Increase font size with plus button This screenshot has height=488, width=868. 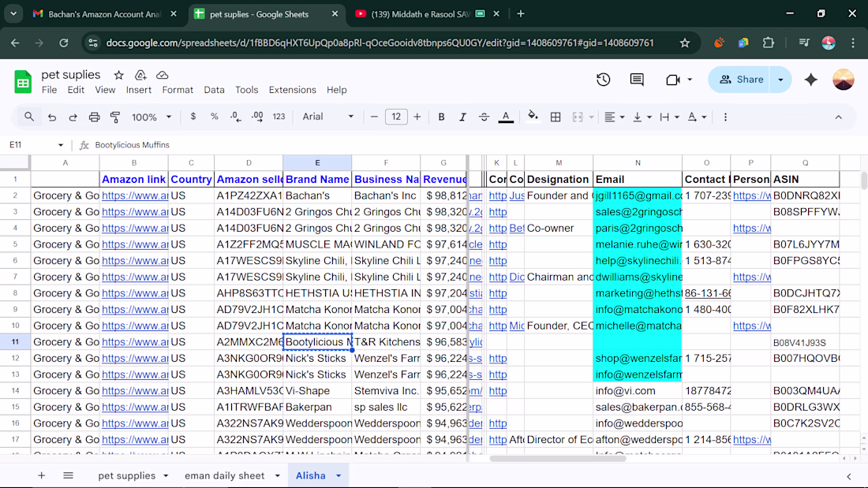[x=417, y=117]
